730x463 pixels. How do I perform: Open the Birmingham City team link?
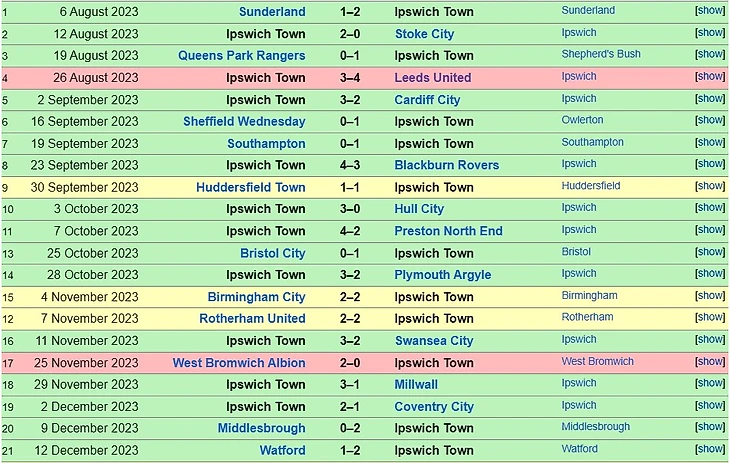[256, 297]
